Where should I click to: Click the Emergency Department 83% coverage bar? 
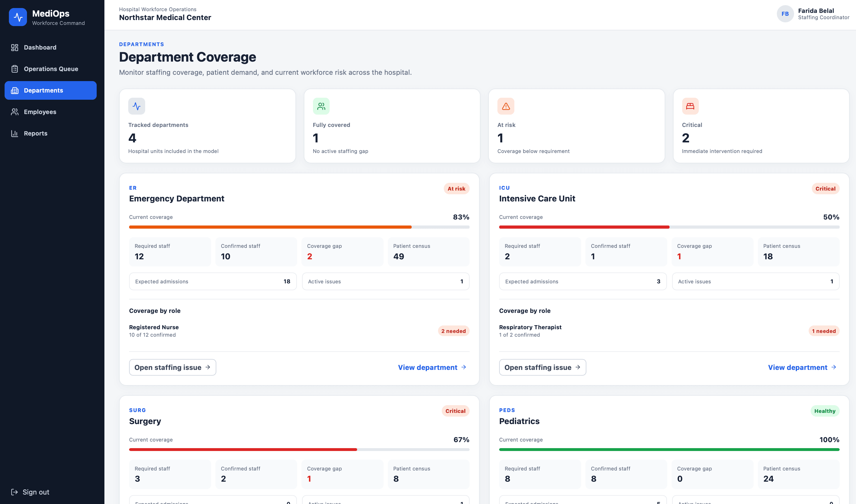(x=299, y=227)
